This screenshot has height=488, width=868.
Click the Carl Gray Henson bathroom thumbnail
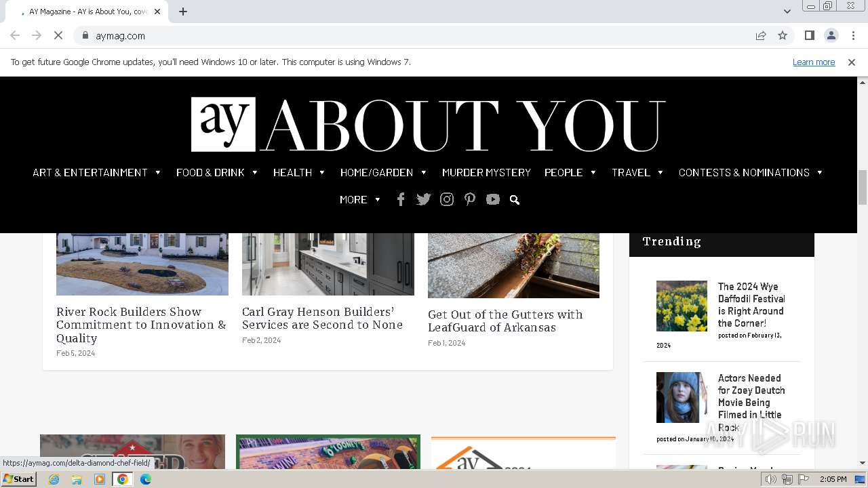tap(328, 264)
